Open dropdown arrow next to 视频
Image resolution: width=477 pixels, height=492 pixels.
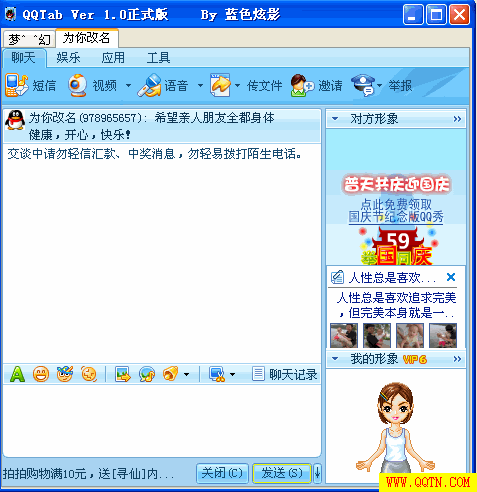click(x=128, y=86)
